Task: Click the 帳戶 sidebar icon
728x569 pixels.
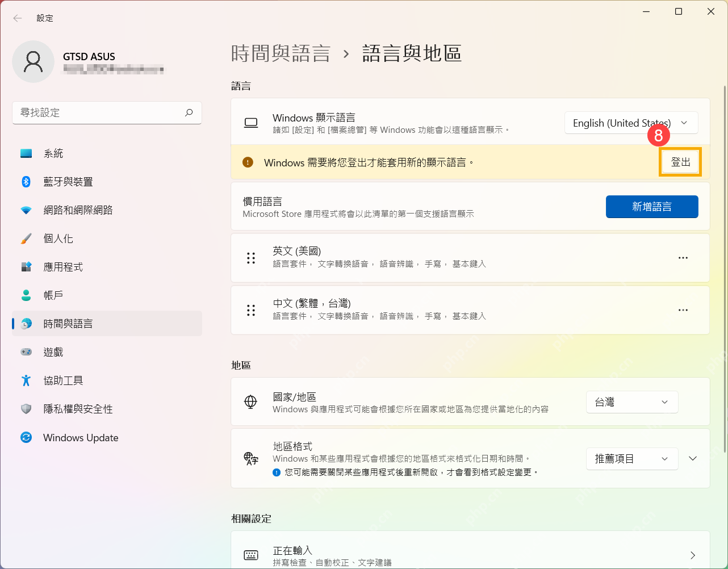Action: pos(26,295)
